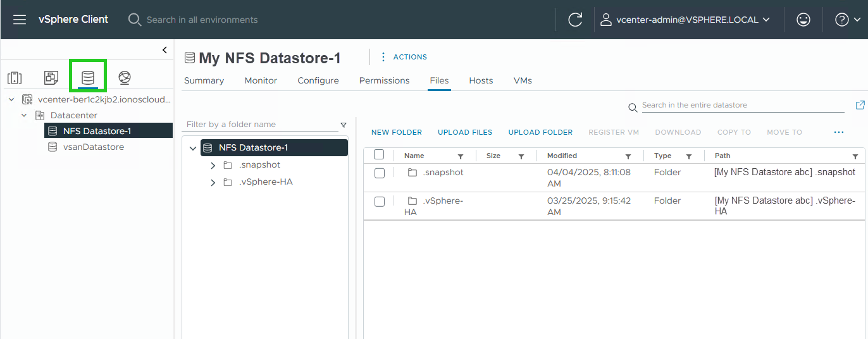This screenshot has width=868, height=339.
Task: Open the Type column filter
Action: [689, 156]
